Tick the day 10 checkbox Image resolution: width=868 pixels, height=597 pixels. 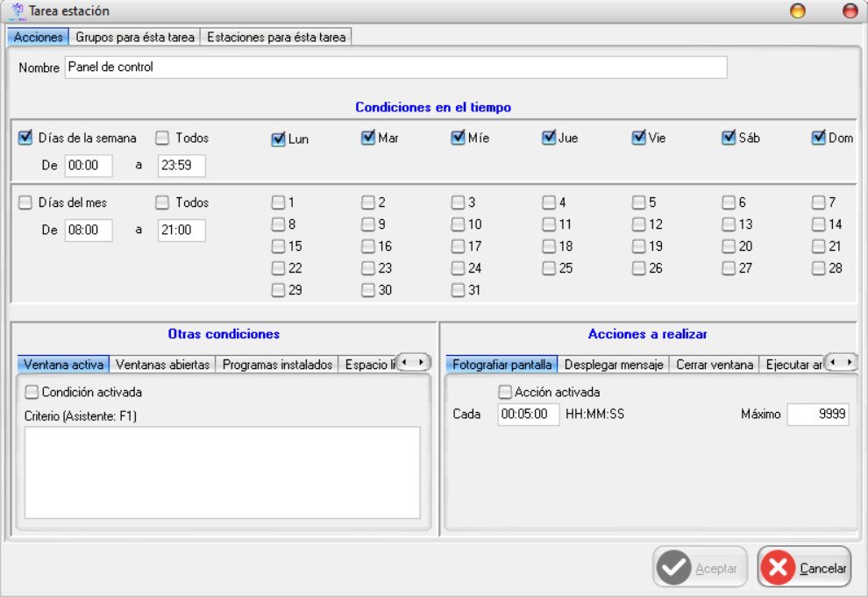point(458,224)
